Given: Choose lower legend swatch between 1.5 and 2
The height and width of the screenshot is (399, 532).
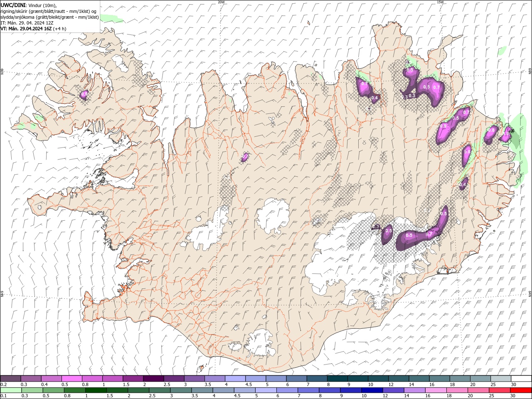Looking at the screenshot, I should (117, 390).
